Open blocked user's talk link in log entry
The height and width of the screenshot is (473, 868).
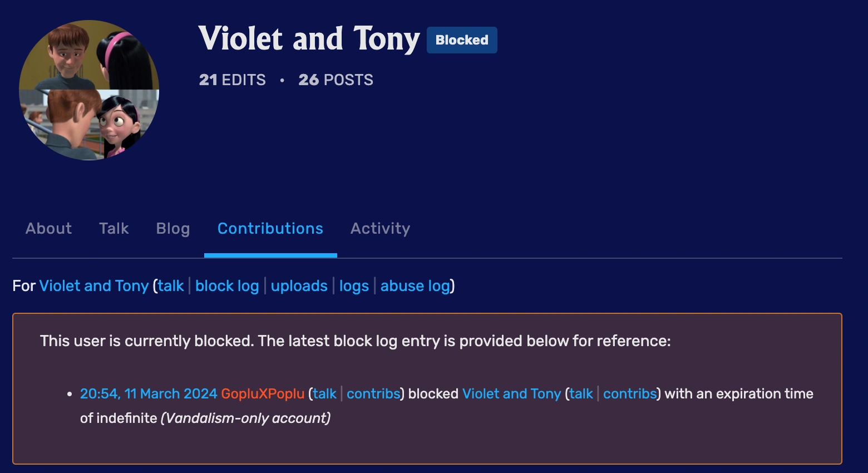580,393
